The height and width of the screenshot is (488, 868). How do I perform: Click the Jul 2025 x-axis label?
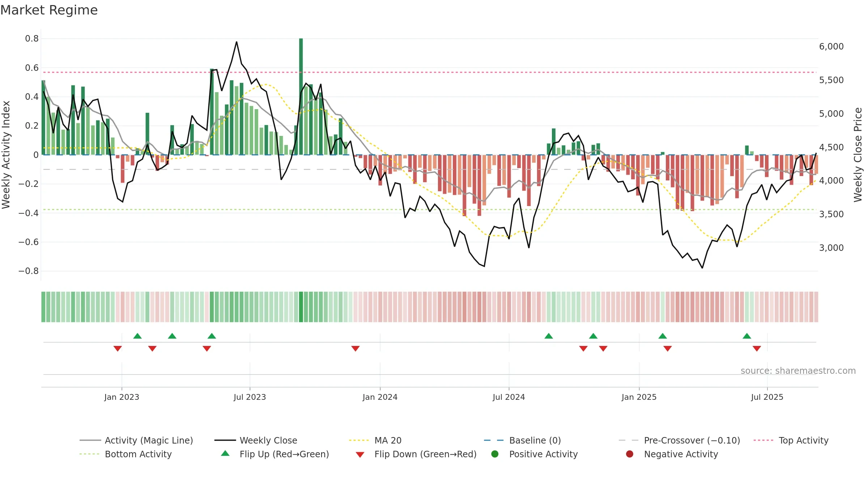coord(767,397)
